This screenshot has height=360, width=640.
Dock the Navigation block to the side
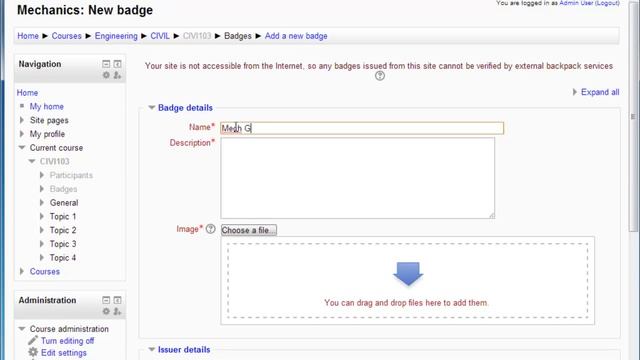117,64
